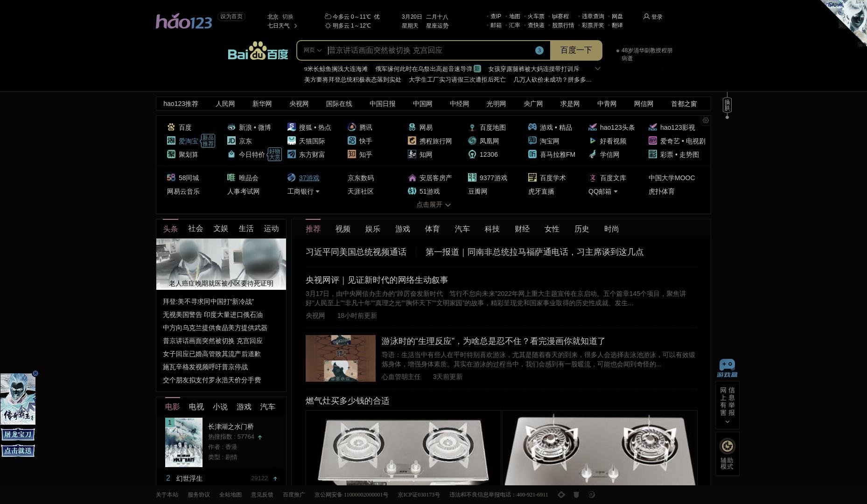
Task: Click 点击就送 ad button
Action: pyautogui.click(x=18, y=451)
